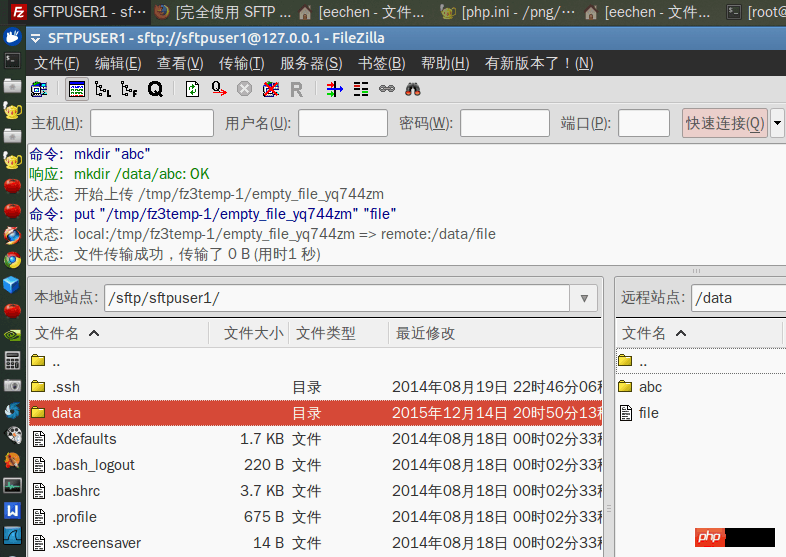This screenshot has height=557, width=786.
Task: Open the WPS Writer W icon in dock
Action: [12, 511]
